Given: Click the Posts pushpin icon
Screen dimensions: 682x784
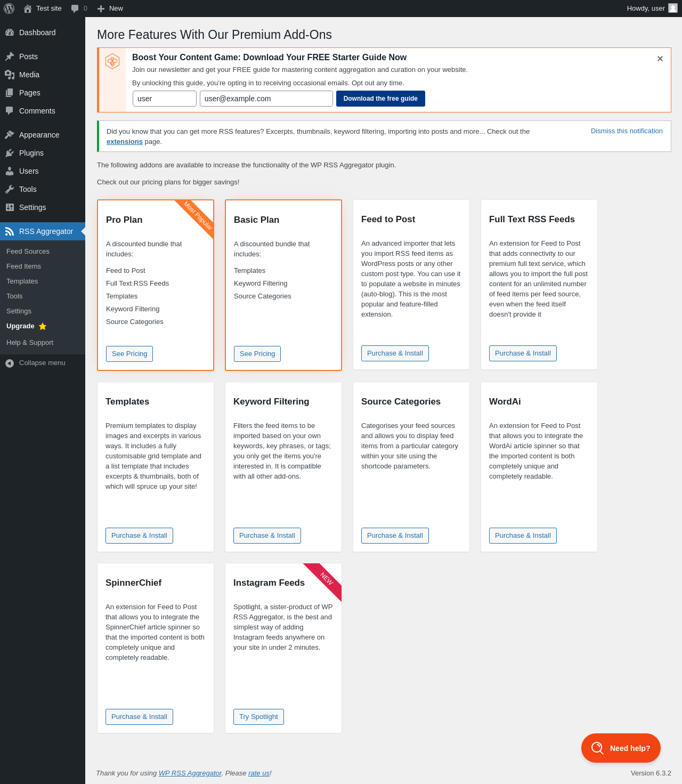Looking at the screenshot, I should coord(10,56).
